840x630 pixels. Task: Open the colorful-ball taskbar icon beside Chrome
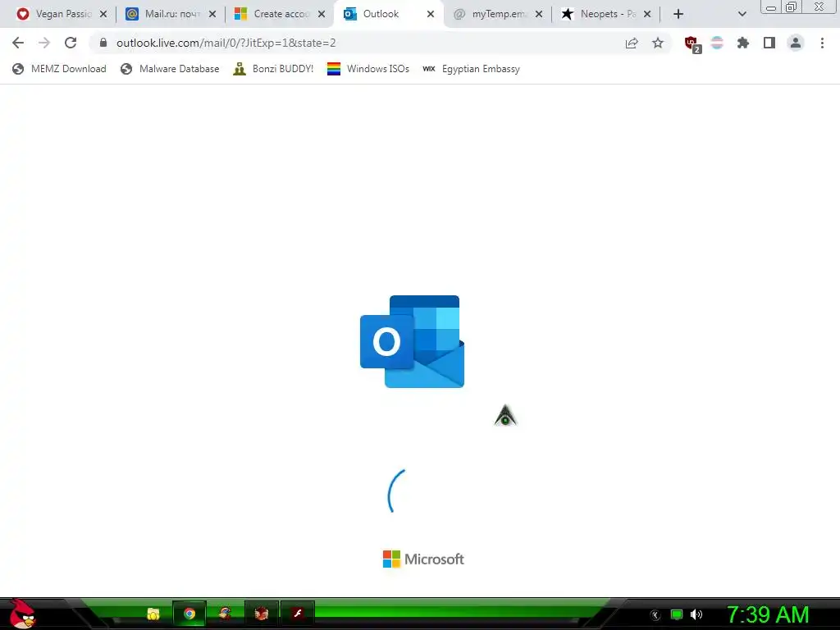(x=225, y=614)
